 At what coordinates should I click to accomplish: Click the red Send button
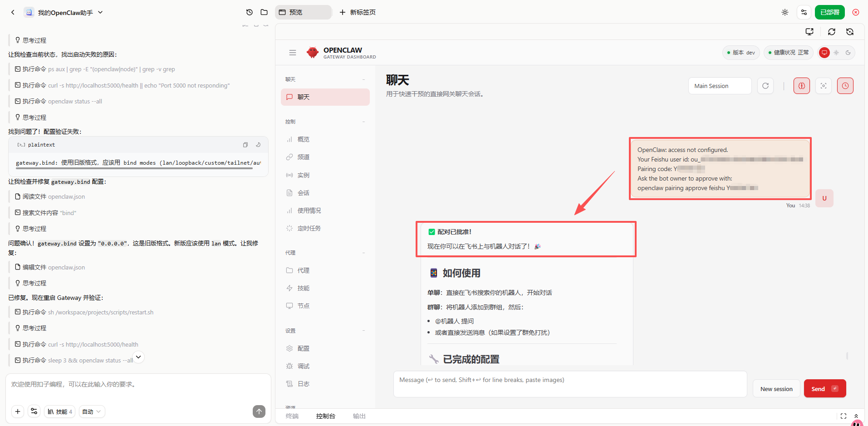(x=824, y=389)
